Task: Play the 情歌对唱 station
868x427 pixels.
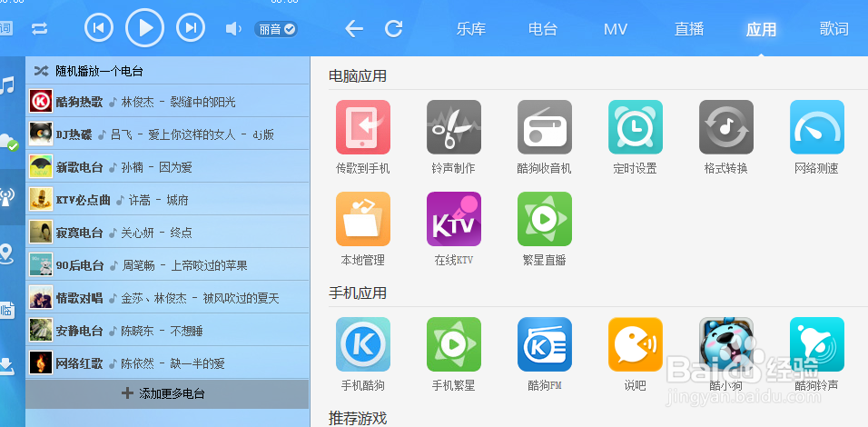Action: [167, 298]
